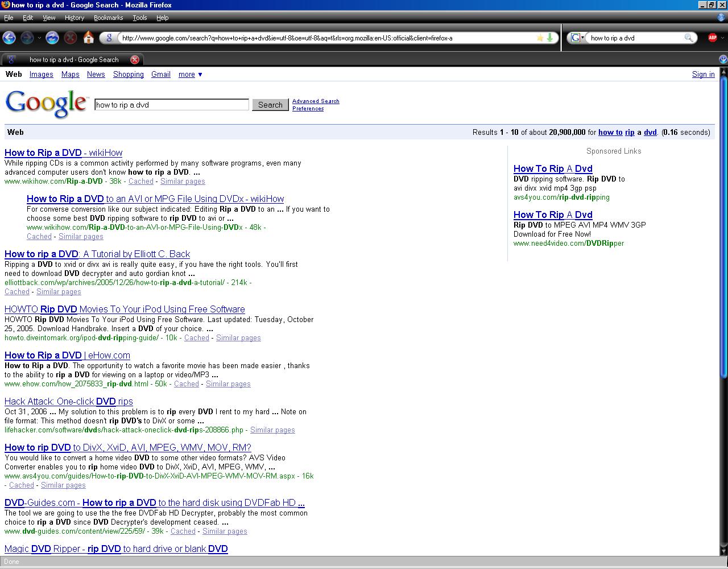Open 'How to rip DVD to DivX, XviD' result
728x569 pixels.
128,447
